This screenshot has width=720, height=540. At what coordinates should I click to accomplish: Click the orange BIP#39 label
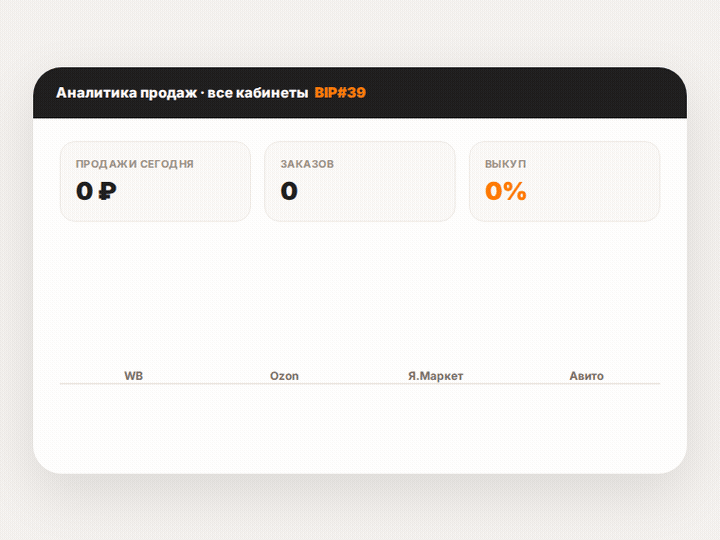pos(340,93)
